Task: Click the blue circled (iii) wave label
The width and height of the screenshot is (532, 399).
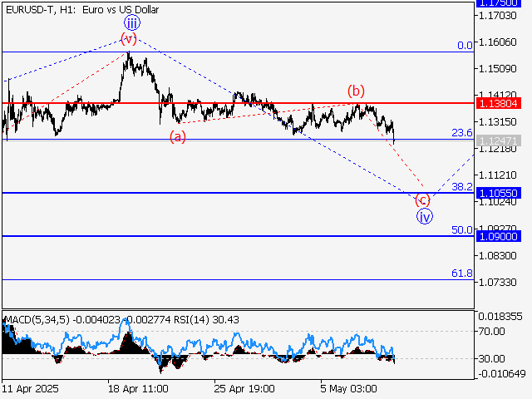Action: (x=131, y=23)
